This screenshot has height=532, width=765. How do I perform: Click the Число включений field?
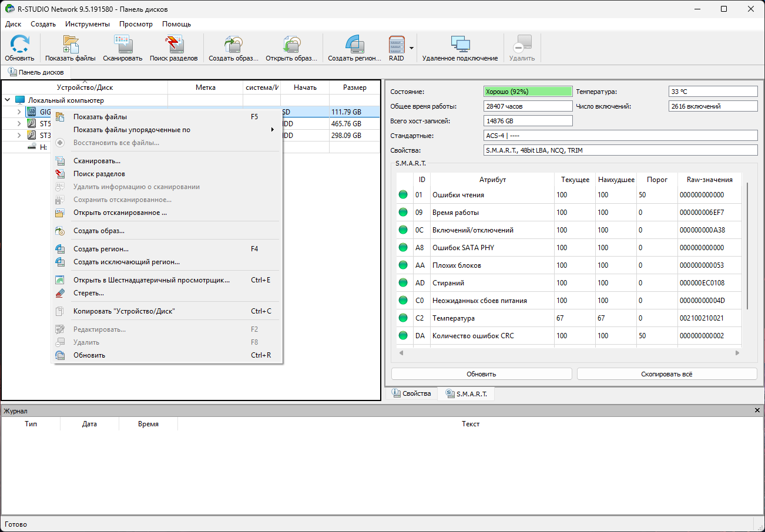click(x=713, y=106)
